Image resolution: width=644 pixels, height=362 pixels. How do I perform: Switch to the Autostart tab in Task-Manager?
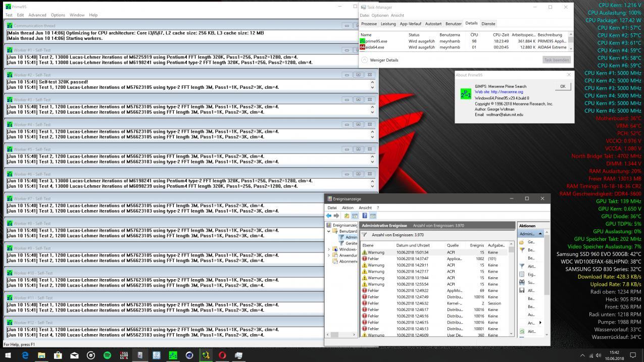coord(433,24)
